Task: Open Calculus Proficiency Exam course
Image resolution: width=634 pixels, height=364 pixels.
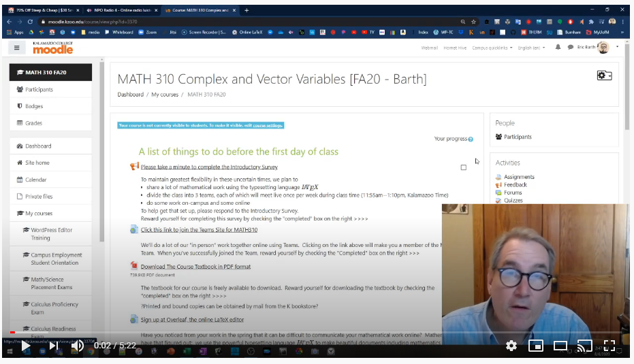Action: pos(50,308)
